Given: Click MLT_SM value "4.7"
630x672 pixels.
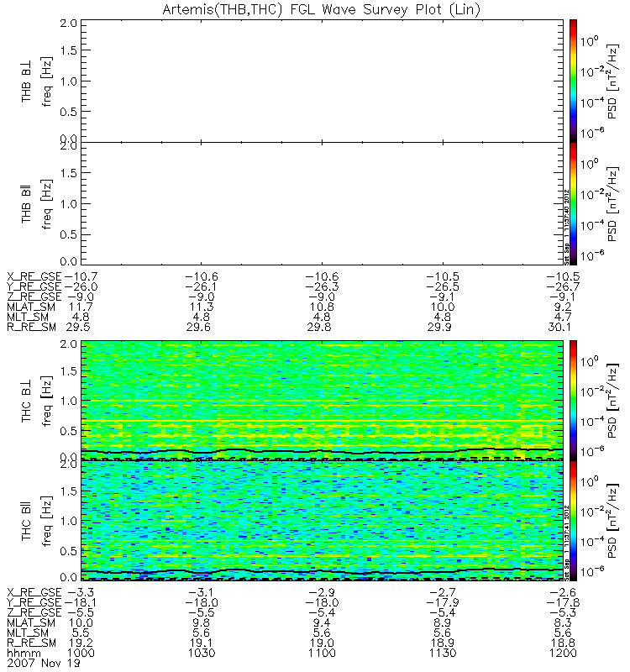Looking at the screenshot, I should 563,318.
